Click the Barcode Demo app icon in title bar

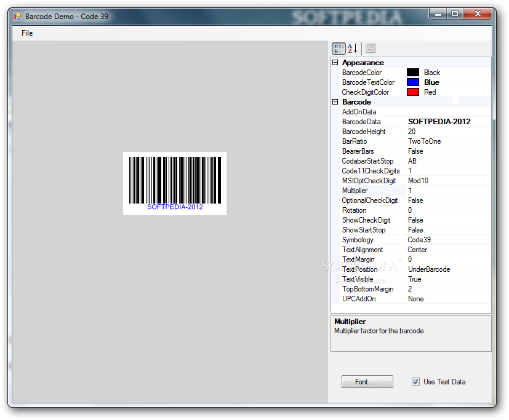coord(17,17)
